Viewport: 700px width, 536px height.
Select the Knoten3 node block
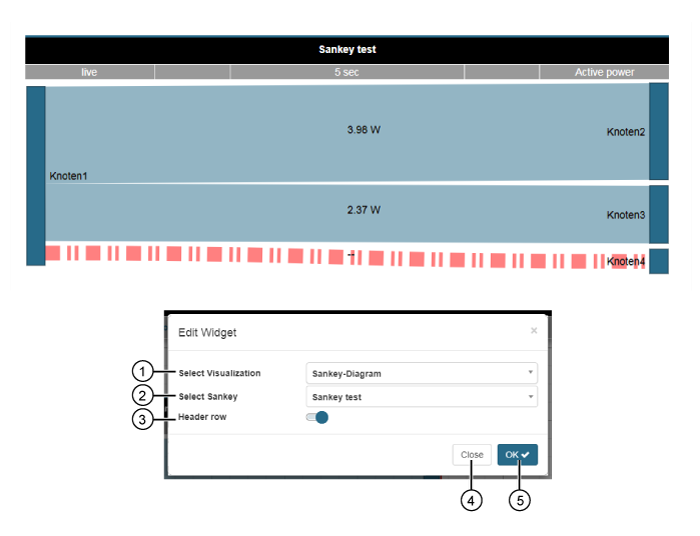pyautogui.click(x=659, y=213)
